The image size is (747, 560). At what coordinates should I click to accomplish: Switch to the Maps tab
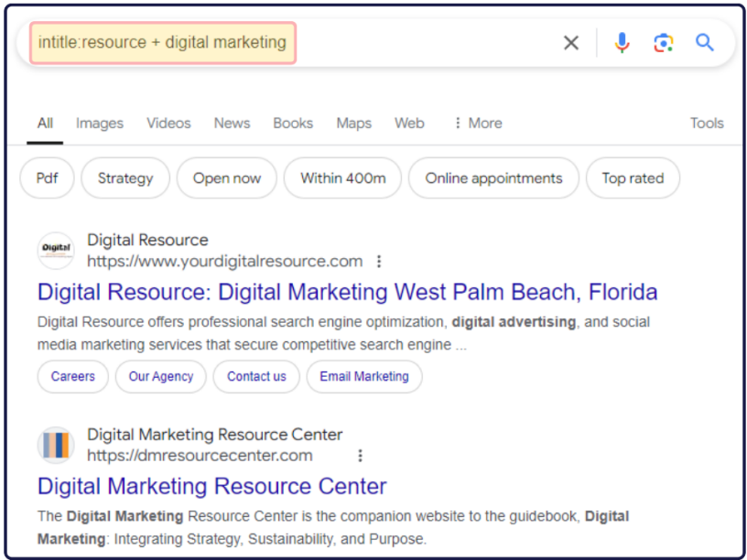pos(354,124)
